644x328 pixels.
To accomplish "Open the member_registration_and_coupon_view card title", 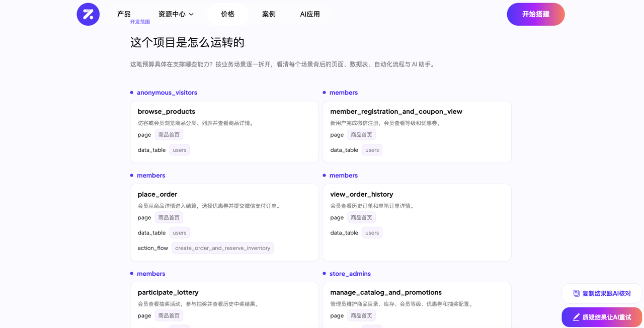I will (396, 112).
